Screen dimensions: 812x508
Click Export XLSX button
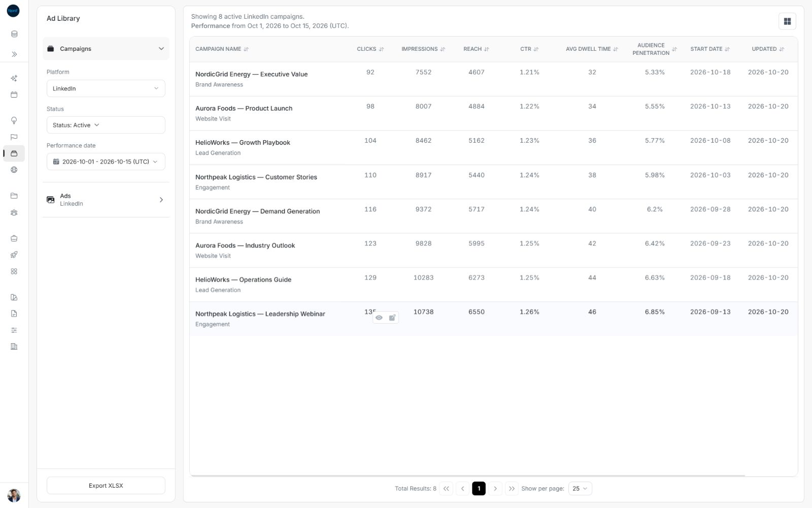point(106,485)
